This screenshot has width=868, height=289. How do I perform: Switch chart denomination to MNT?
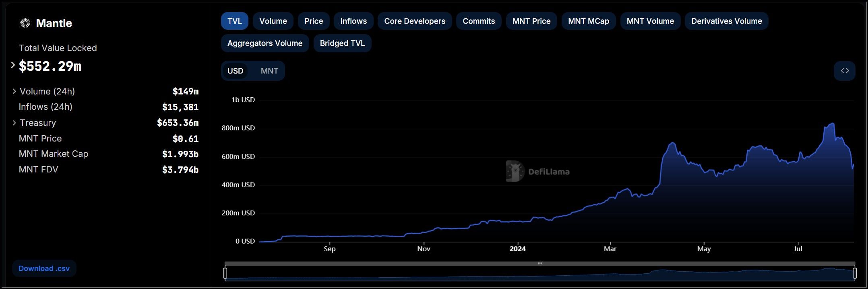[269, 71]
